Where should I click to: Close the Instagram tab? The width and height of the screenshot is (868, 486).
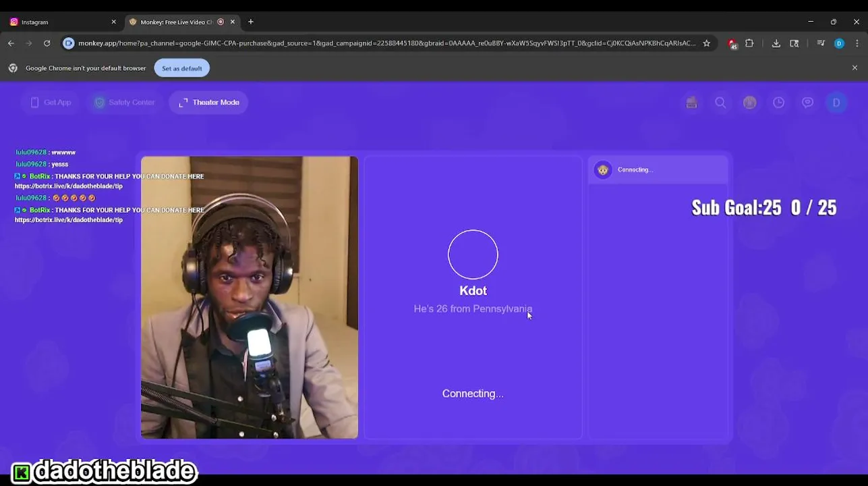[113, 22]
